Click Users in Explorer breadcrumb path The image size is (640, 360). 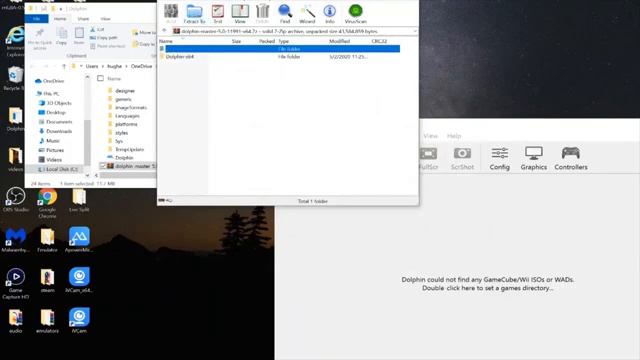tap(92, 66)
